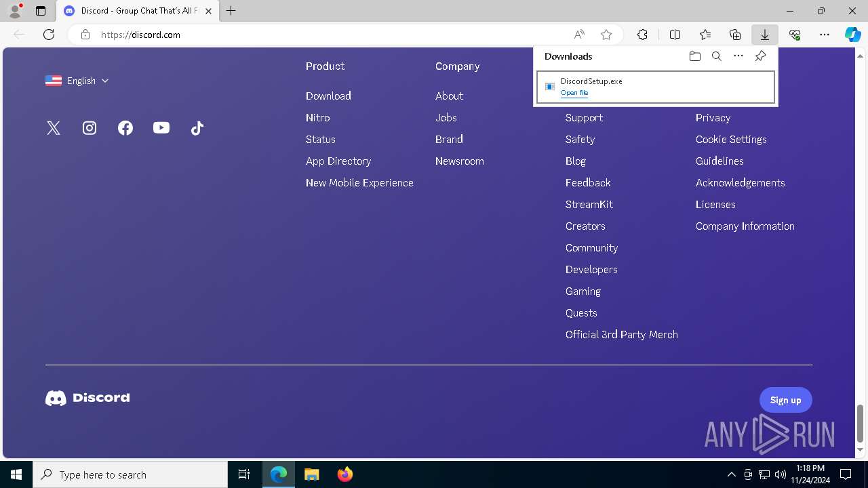Image resolution: width=868 pixels, height=488 pixels.
Task: Open the Newsroom link
Action: tap(459, 161)
